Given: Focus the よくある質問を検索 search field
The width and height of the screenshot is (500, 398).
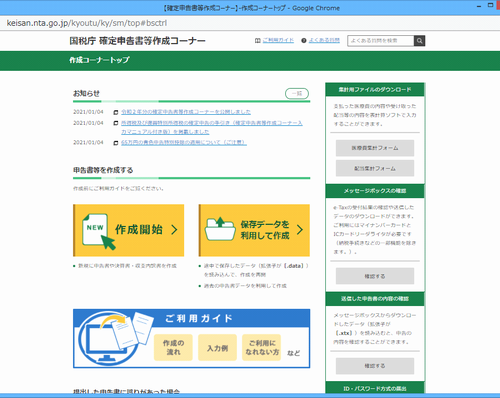Looking at the screenshot, I should click(x=381, y=41).
